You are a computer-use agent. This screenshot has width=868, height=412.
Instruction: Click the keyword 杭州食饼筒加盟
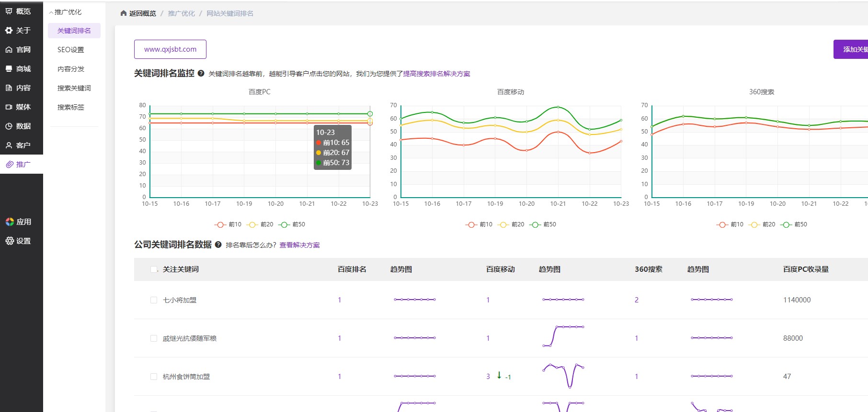pos(186,377)
